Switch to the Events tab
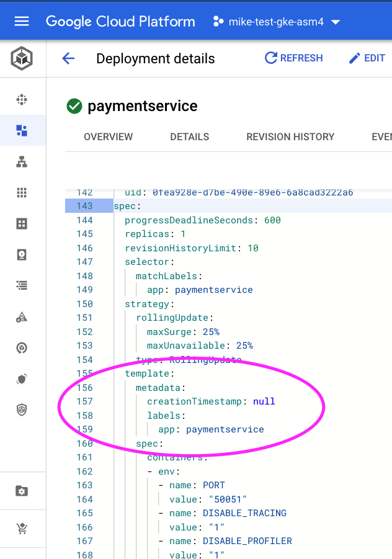Viewport: 392px width, 559px height. click(x=381, y=136)
